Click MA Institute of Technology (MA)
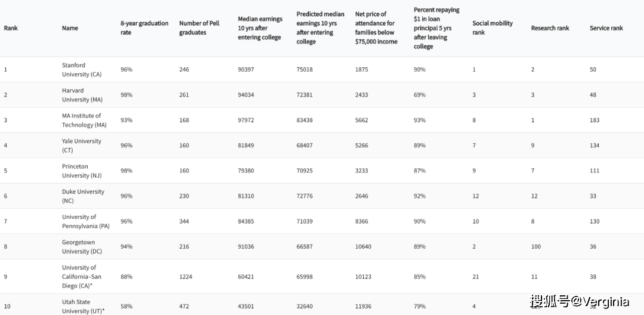 click(x=84, y=121)
